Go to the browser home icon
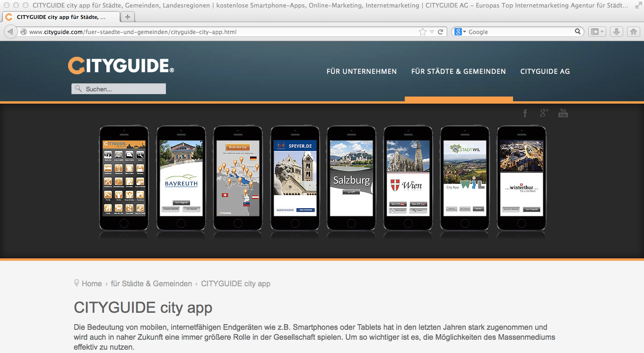644x353 pixels. coord(633,32)
